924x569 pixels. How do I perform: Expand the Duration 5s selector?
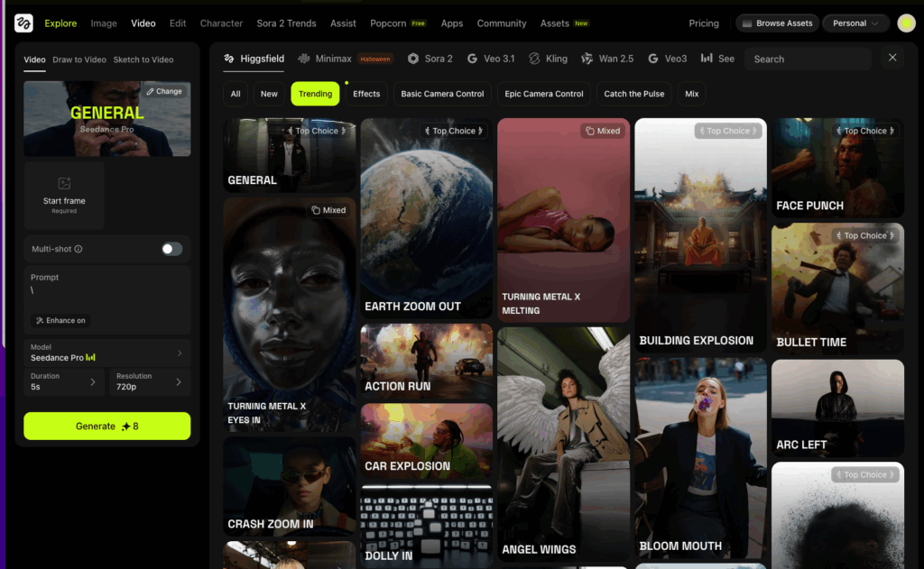click(x=64, y=381)
